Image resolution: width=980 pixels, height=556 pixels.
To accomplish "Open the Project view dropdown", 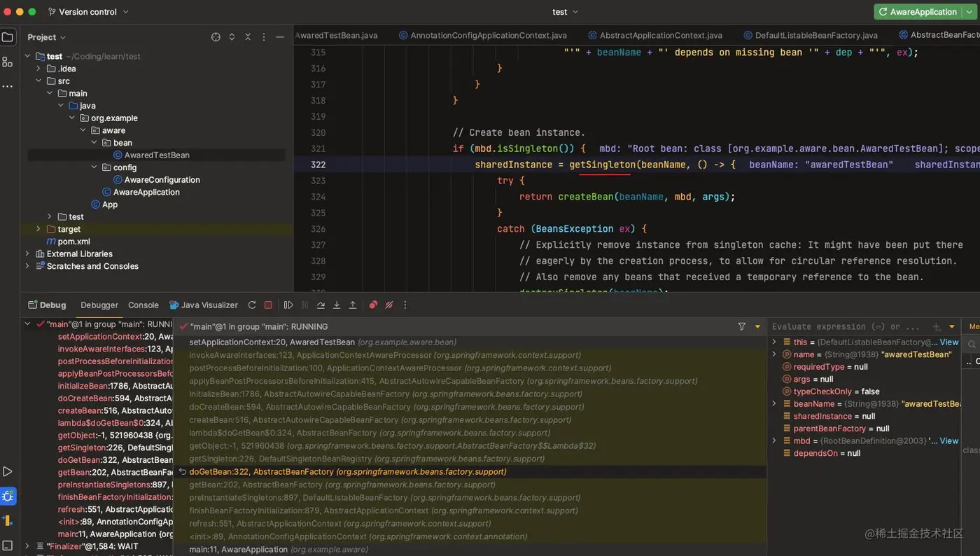I will pyautogui.click(x=46, y=37).
